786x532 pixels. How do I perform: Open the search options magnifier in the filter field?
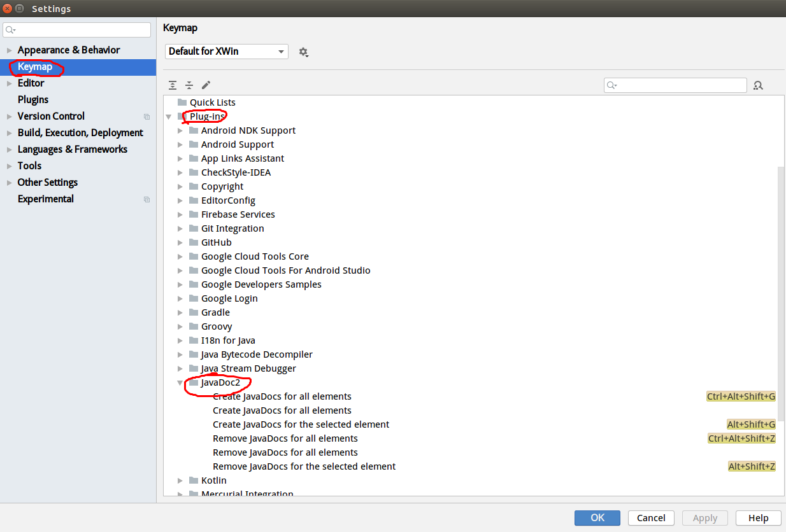(x=610, y=85)
